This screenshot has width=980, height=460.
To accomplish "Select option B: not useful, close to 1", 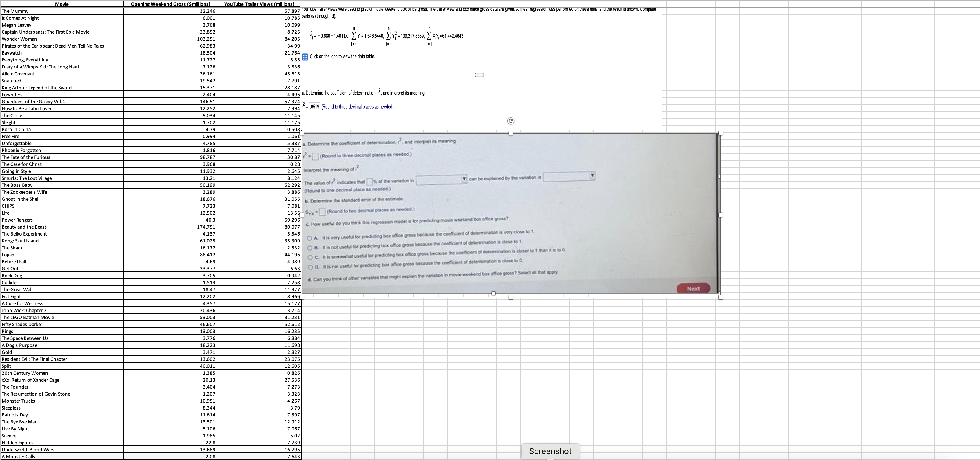I will coord(310,248).
